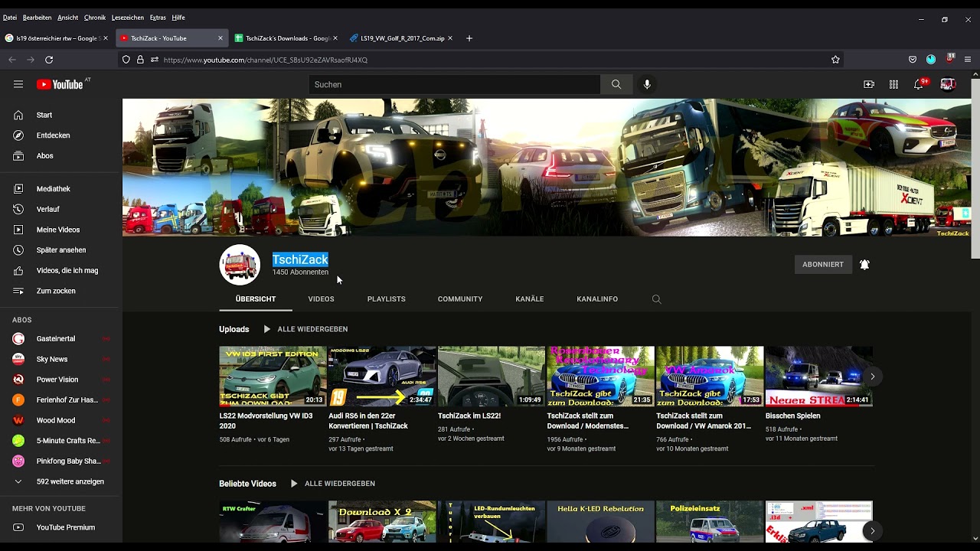Open Datei menu
This screenshot has width=980, height=551.
coord(10,18)
